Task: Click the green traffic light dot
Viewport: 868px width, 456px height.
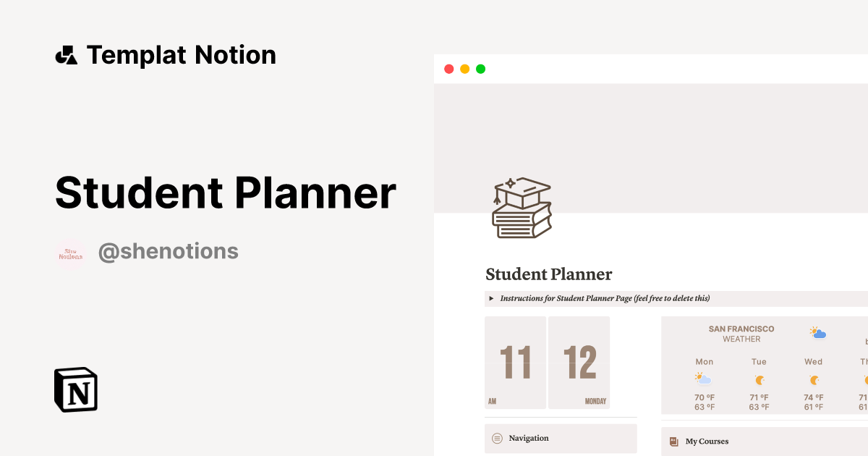Action: [480, 69]
